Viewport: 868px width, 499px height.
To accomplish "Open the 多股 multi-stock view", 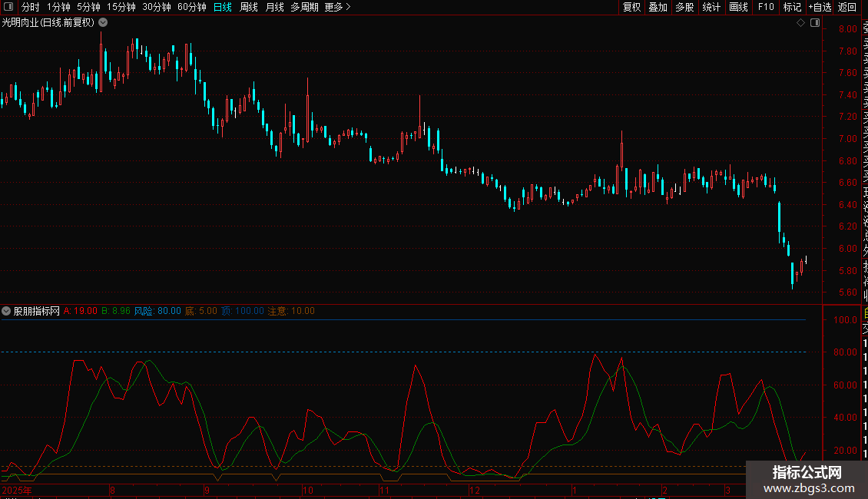I will 684,7.
